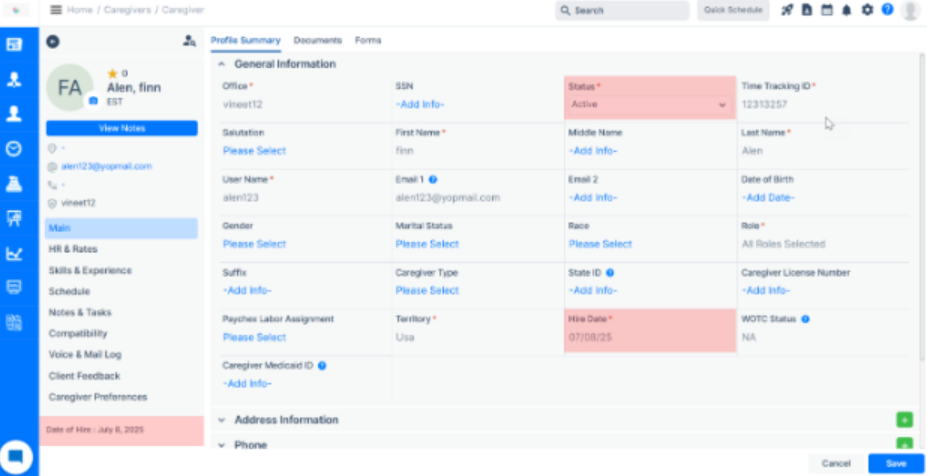Open HR & Rates in the side menu

[73, 249]
